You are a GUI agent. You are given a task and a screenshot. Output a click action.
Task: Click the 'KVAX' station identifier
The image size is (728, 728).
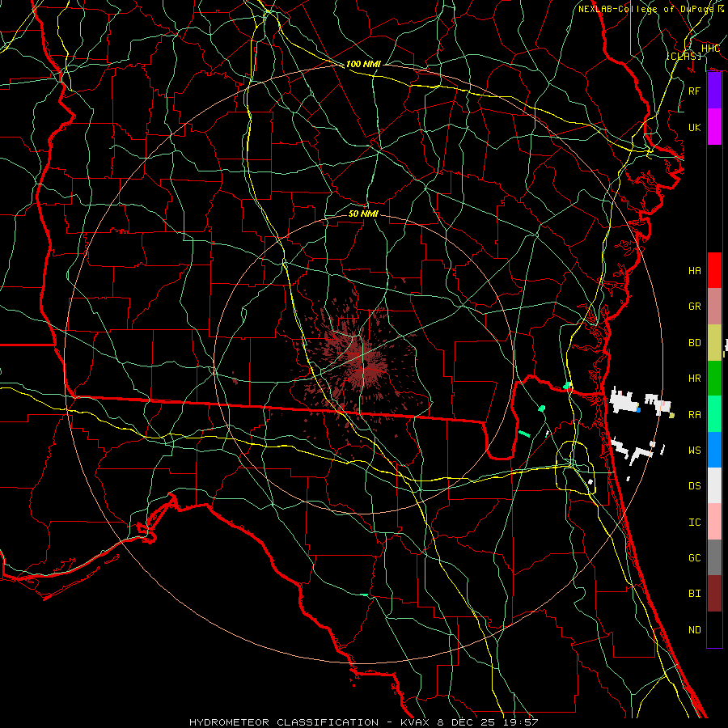(x=417, y=722)
